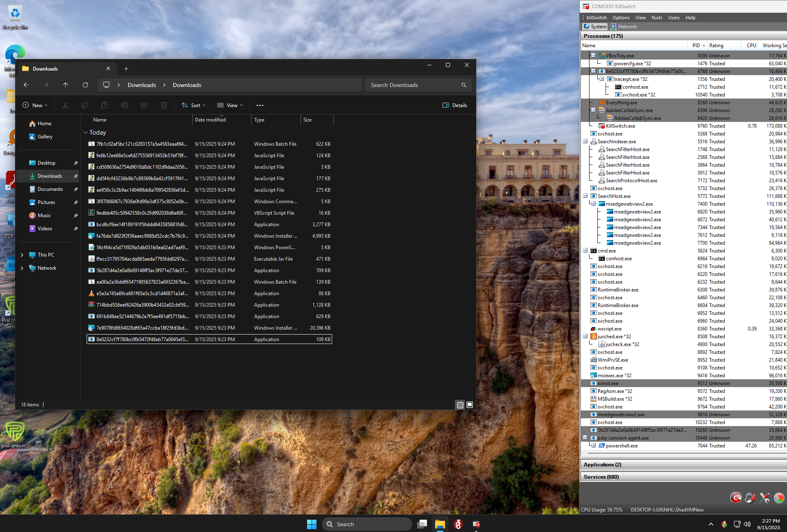
Task: Open the Sort dropdown in Explorer
Action: pyautogui.click(x=194, y=105)
